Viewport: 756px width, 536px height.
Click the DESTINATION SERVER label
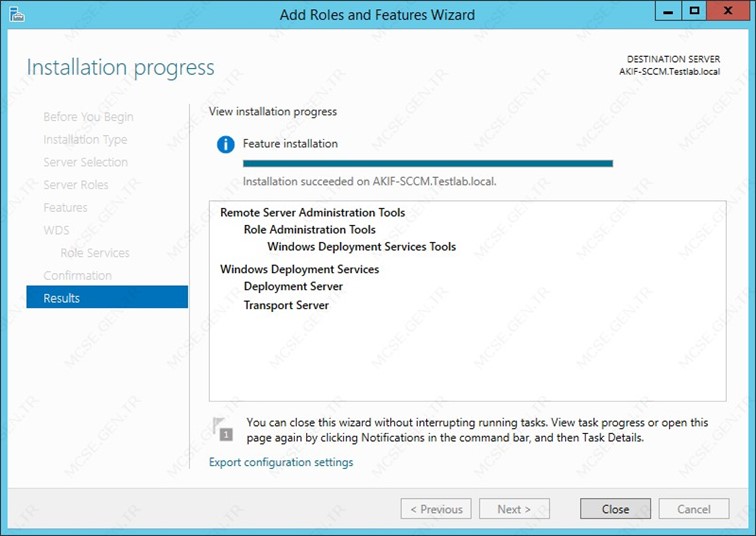coord(673,59)
